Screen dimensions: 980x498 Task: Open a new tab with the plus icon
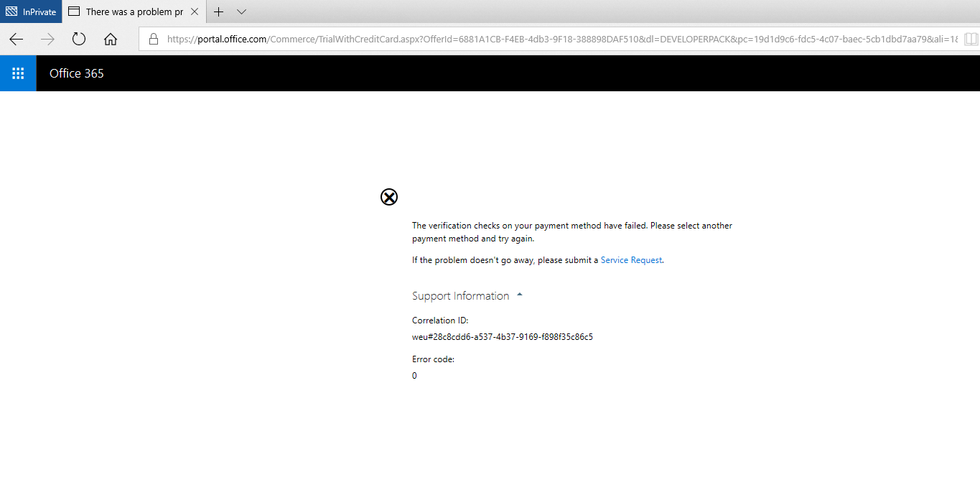(219, 11)
